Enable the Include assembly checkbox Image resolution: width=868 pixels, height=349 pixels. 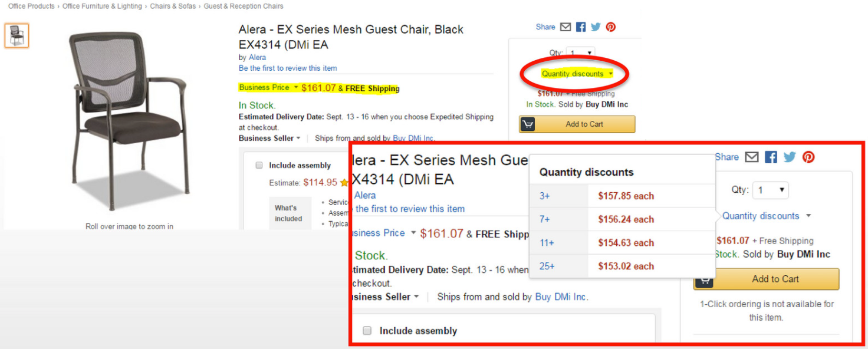pos(259,165)
